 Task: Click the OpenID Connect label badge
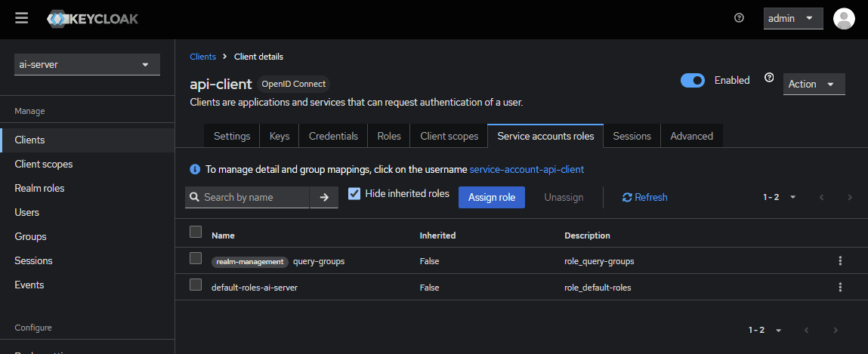pyautogui.click(x=293, y=84)
